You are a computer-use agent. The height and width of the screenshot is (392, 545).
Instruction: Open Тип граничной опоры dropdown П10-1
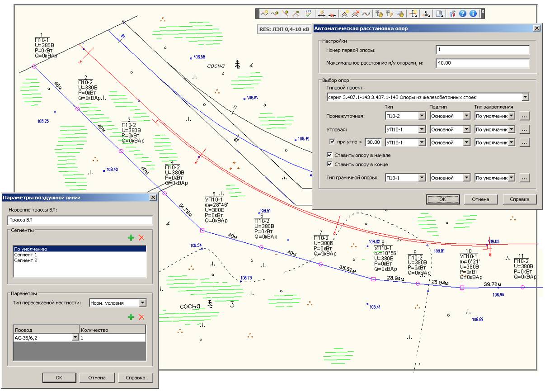422,178
